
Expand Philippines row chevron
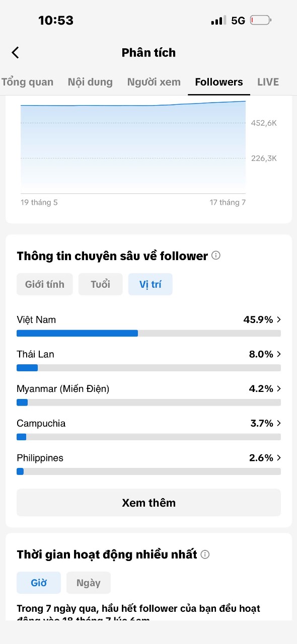tap(279, 458)
